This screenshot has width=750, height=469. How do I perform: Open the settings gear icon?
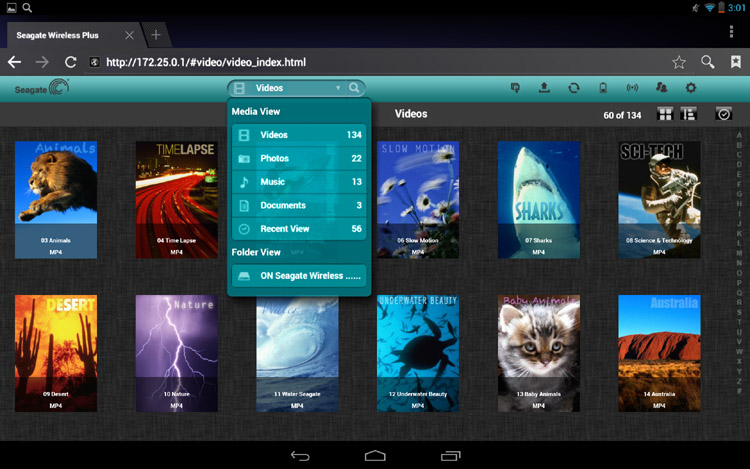[690, 88]
